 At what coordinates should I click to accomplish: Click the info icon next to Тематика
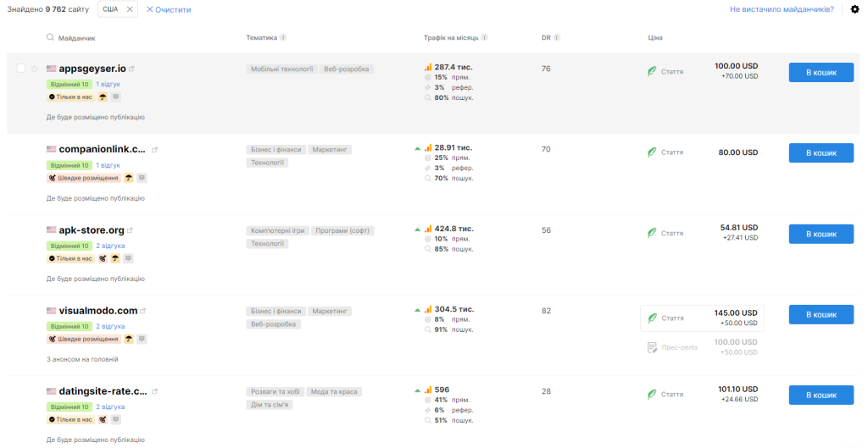pyautogui.click(x=283, y=37)
